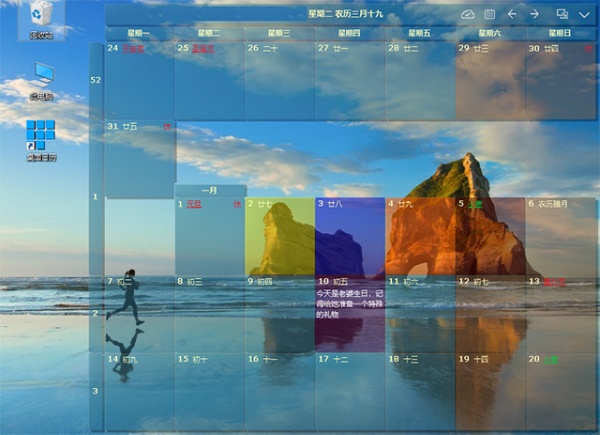Select the January 14 cell
The image size is (600, 435).
point(140,392)
